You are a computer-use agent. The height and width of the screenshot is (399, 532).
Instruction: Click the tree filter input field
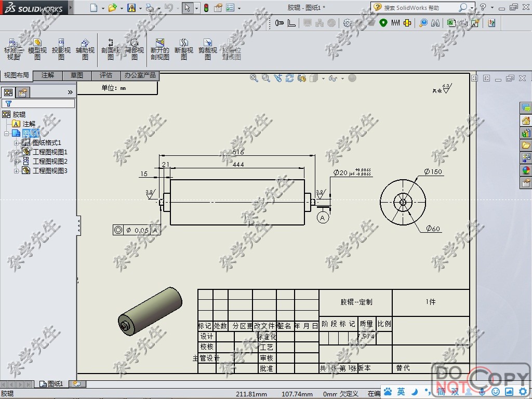tap(38, 103)
